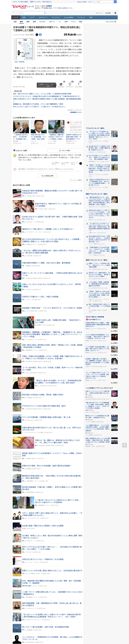Open the エンタメ category

click(x=42, y=22)
